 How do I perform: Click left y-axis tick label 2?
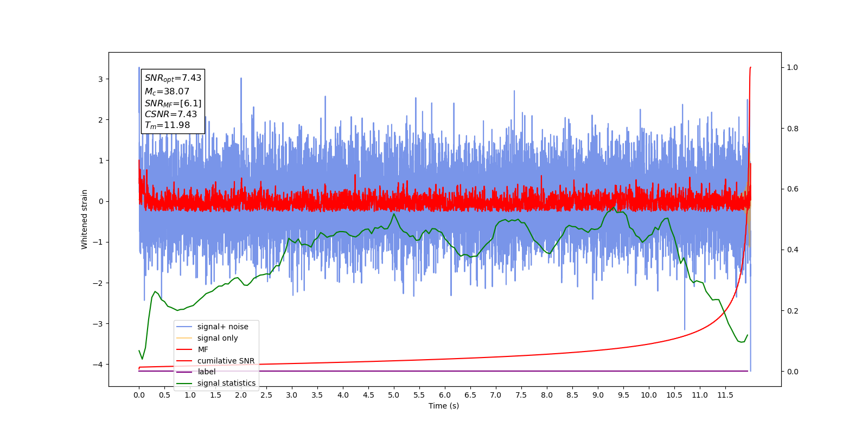[100, 120]
